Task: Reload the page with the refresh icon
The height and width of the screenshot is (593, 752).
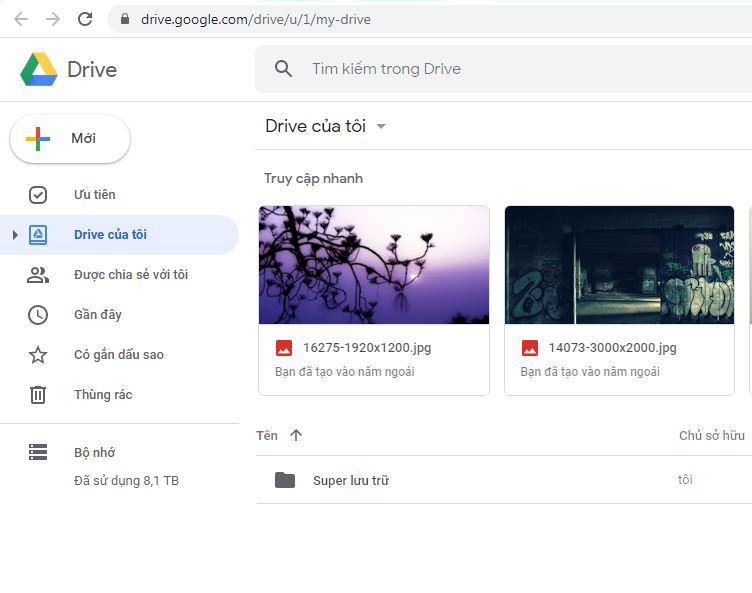Action: 85,19
